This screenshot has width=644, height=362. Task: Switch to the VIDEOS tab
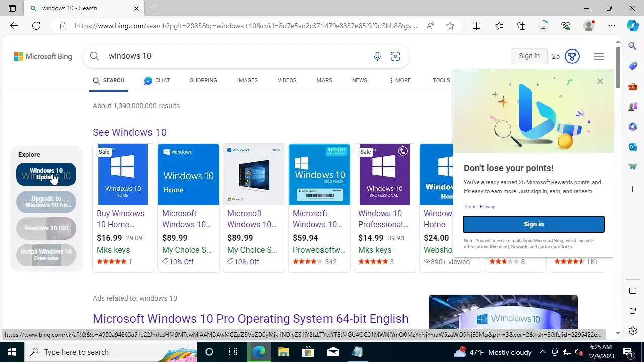click(x=287, y=80)
